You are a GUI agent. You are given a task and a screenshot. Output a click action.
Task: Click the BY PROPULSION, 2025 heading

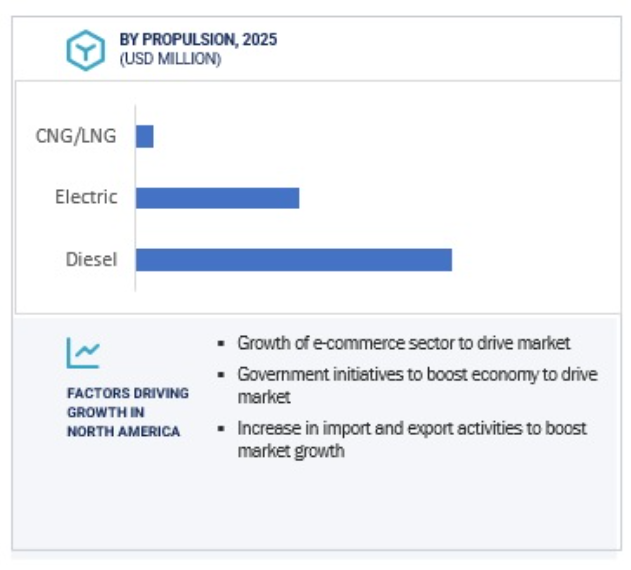tap(198, 39)
